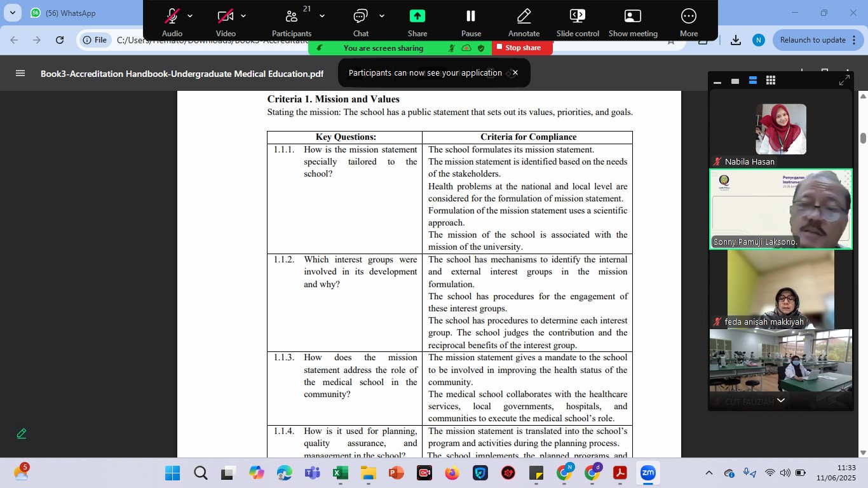Click encryption shield icon in sharing bar
868x488 pixels.
[481, 48]
